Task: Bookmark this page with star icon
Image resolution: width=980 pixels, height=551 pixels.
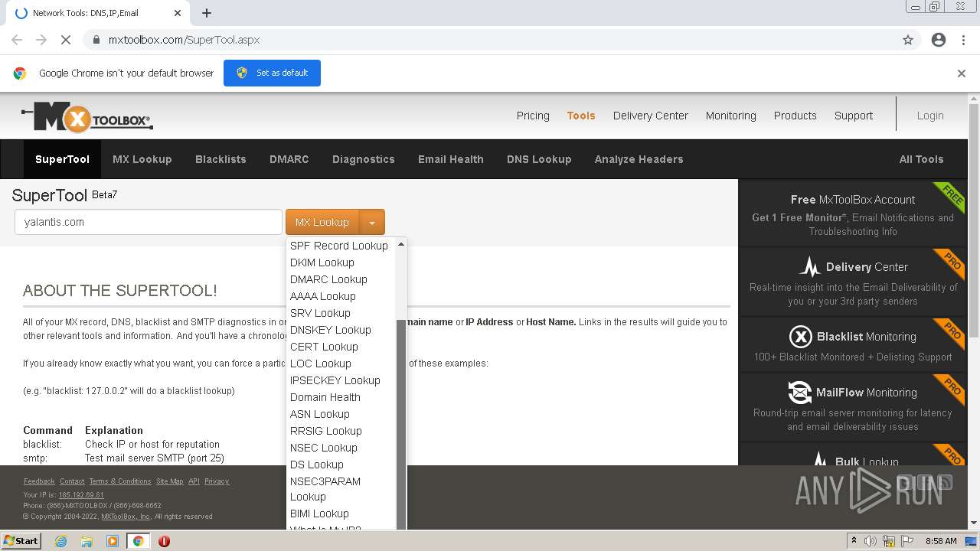Action: click(908, 40)
